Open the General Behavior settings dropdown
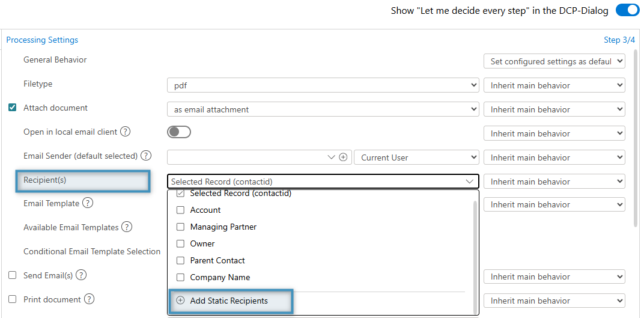644x318 pixels. click(554, 61)
